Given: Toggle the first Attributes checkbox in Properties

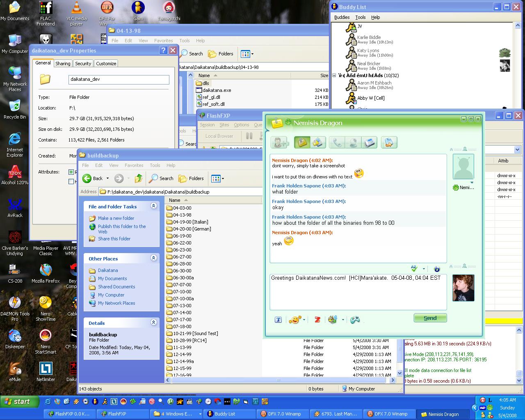Looking at the screenshot, I should [71, 172].
